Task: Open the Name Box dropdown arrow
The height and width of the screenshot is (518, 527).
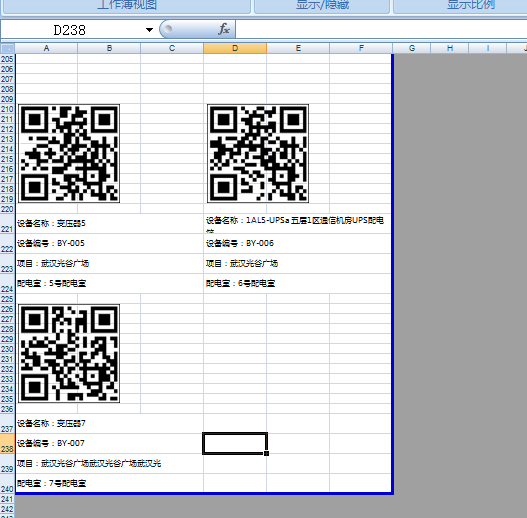Action: pos(149,30)
